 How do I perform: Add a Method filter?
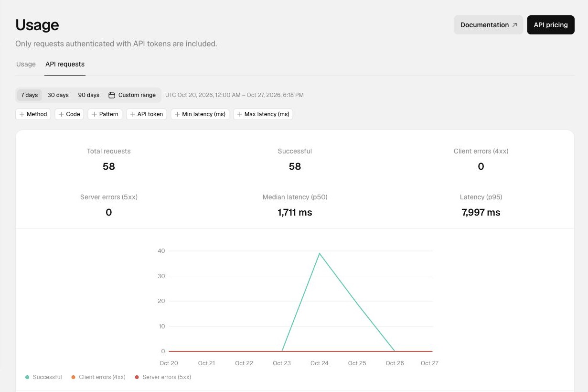[x=33, y=114]
